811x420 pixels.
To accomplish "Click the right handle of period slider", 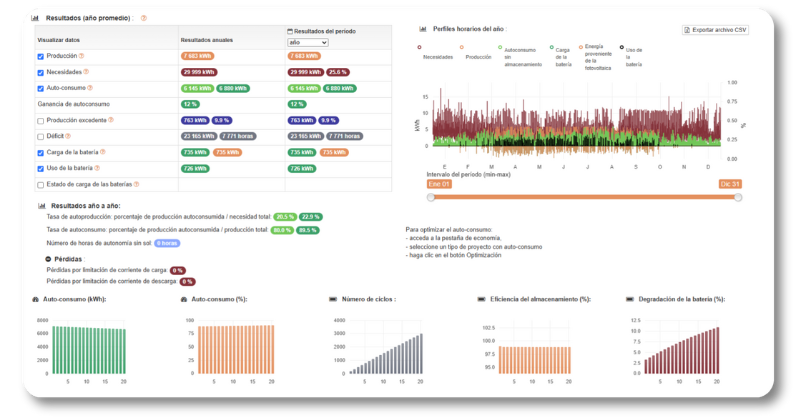I will [738, 198].
